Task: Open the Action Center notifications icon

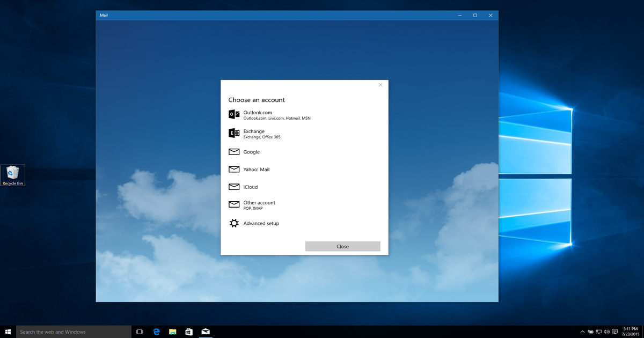Action: [614, 332]
